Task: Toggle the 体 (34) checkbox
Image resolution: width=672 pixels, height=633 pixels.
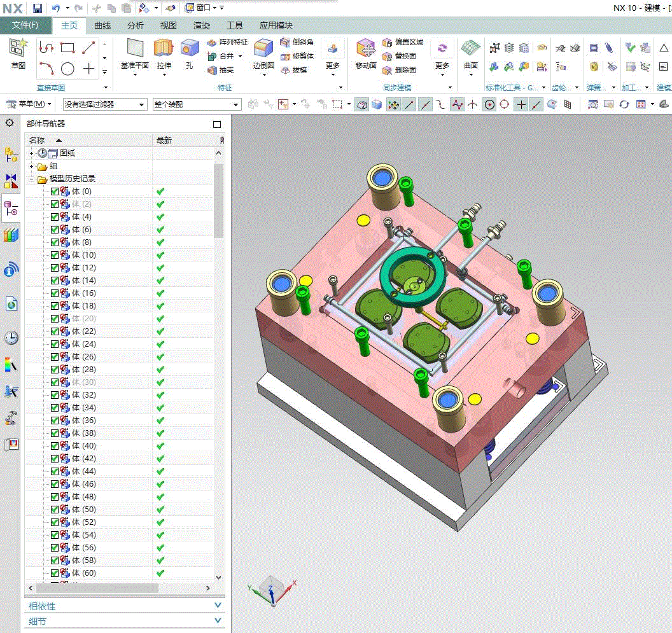Action: pyautogui.click(x=55, y=408)
